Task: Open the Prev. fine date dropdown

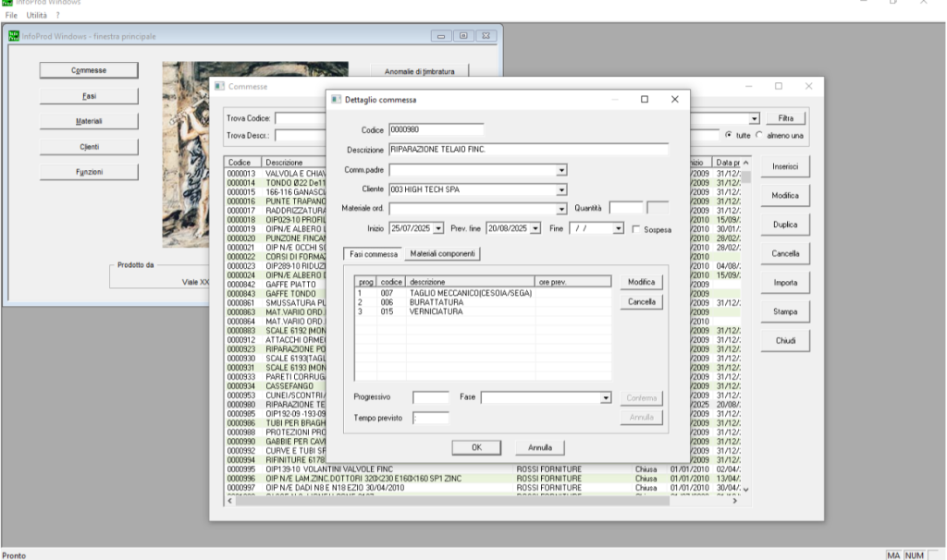Action: click(534, 228)
